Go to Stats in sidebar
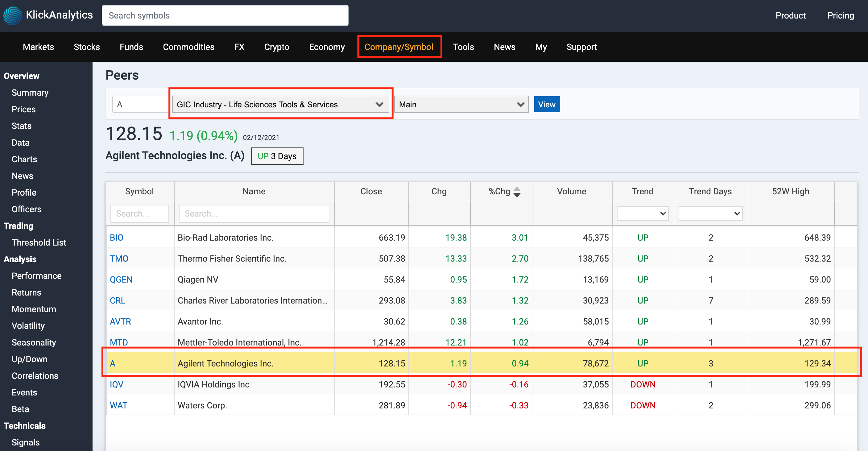Image resolution: width=868 pixels, height=451 pixels. pos(22,126)
